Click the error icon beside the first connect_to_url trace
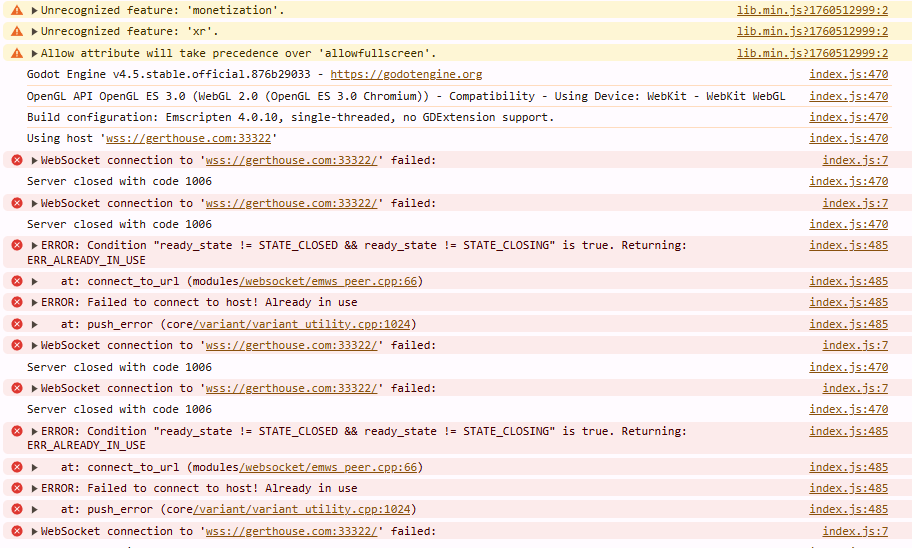The image size is (912, 548). (17, 281)
